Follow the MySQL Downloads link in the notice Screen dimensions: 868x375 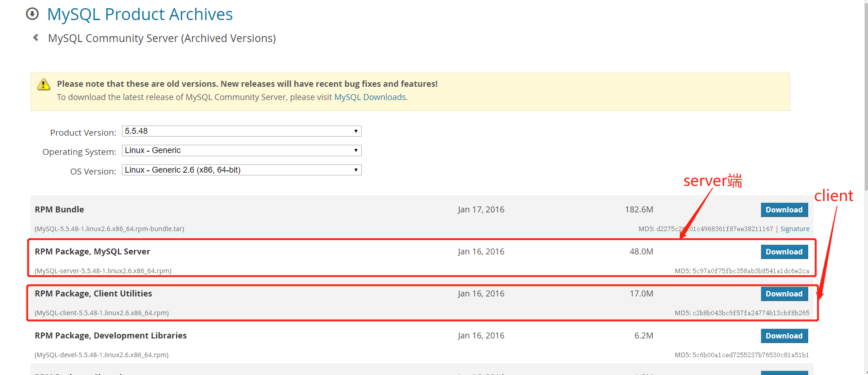[x=370, y=97]
